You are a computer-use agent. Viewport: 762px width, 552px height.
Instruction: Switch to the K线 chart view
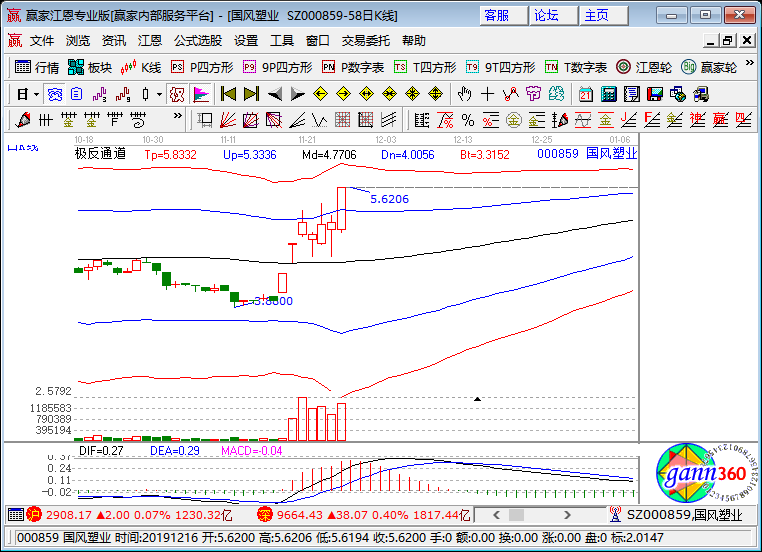pyautogui.click(x=141, y=67)
